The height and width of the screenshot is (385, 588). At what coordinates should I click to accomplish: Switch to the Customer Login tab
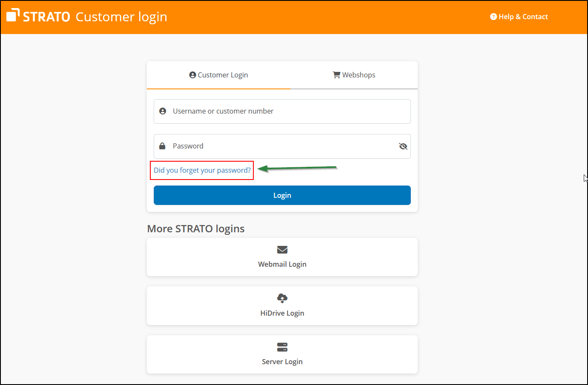click(x=218, y=75)
